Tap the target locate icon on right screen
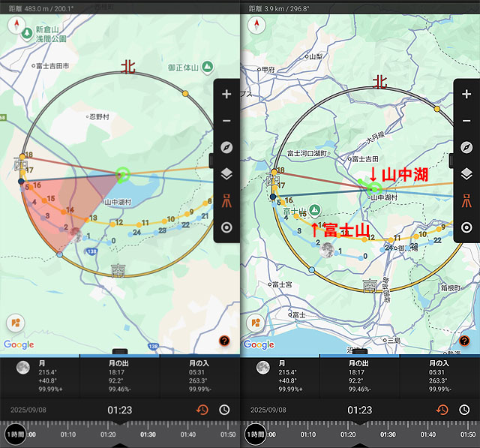Image resolution: width=480 pixels, height=448 pixels. point(466,227)
